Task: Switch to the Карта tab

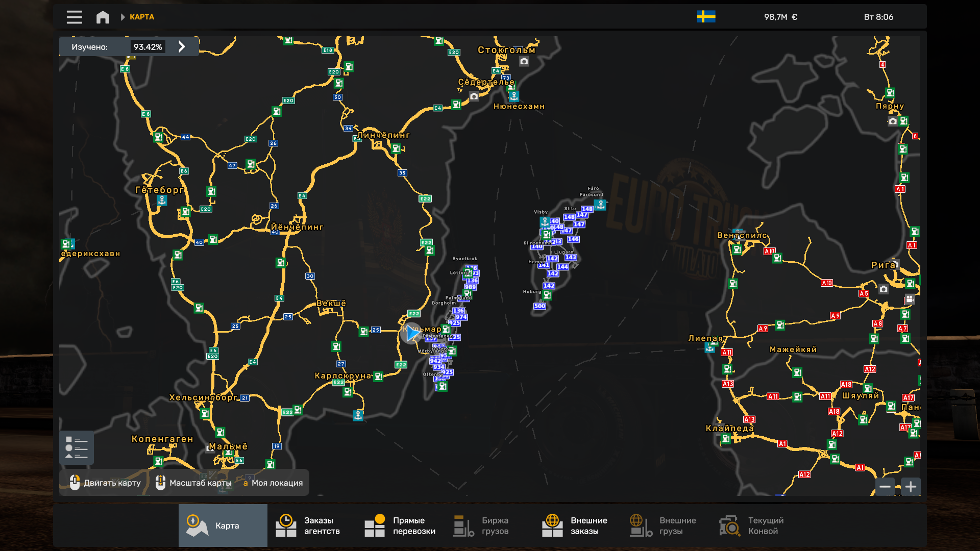Action: 223,525
